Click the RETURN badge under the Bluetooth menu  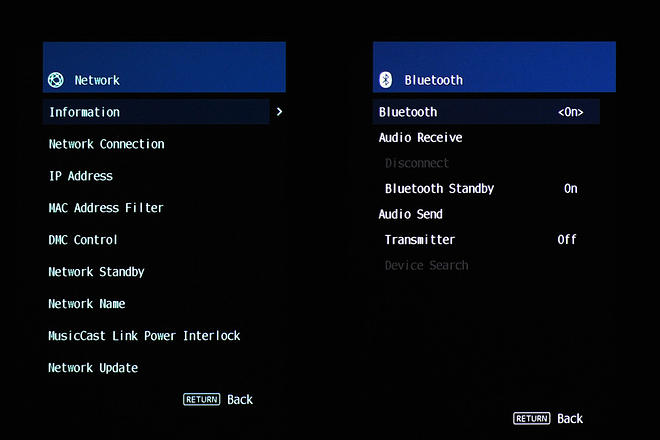pyautogui.click(x=532, y=418)
